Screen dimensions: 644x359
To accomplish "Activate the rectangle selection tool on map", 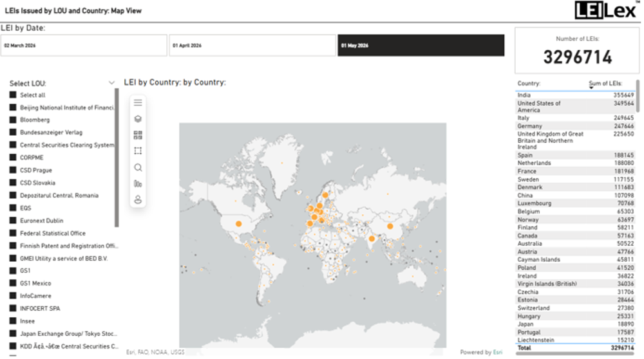I will [138, 151].
